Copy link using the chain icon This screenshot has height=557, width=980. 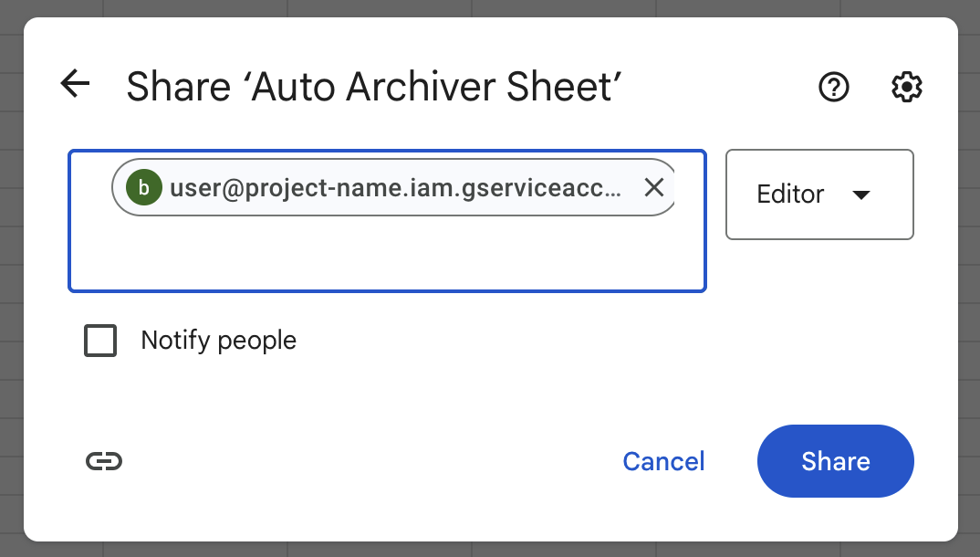(104, 461)
